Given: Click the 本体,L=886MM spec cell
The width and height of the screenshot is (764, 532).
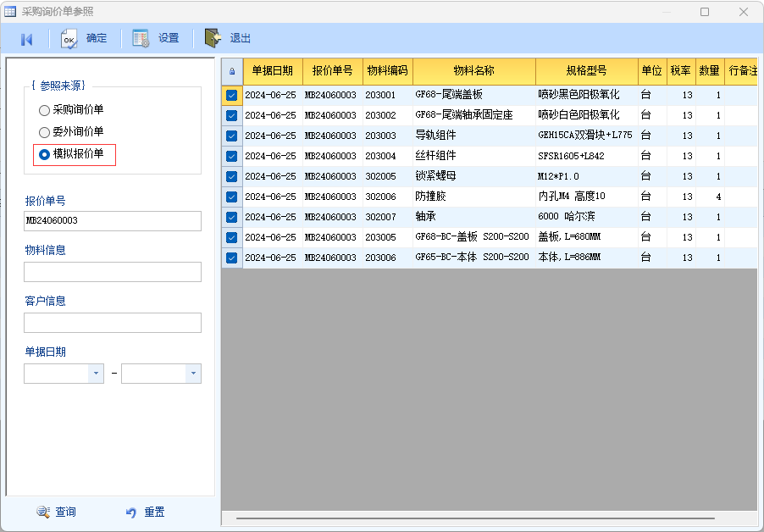Looking at the screenshot, I should (587, 258).
